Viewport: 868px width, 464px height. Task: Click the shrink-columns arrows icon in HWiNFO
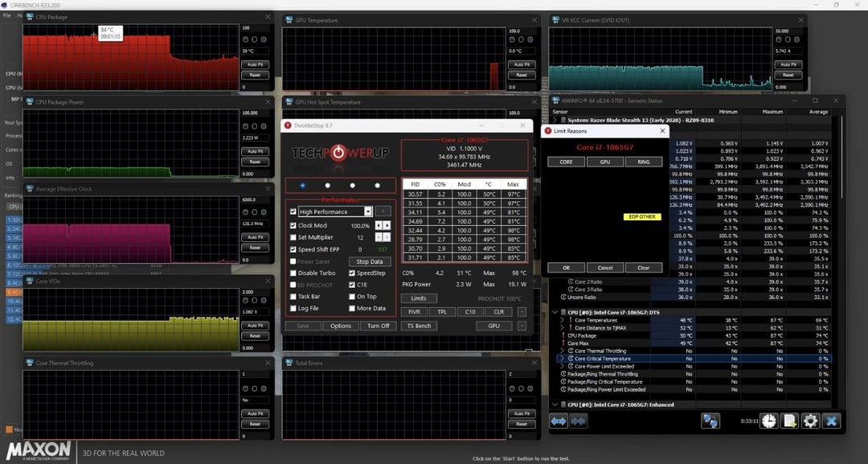pyautogui.click(x=578, y=421)
